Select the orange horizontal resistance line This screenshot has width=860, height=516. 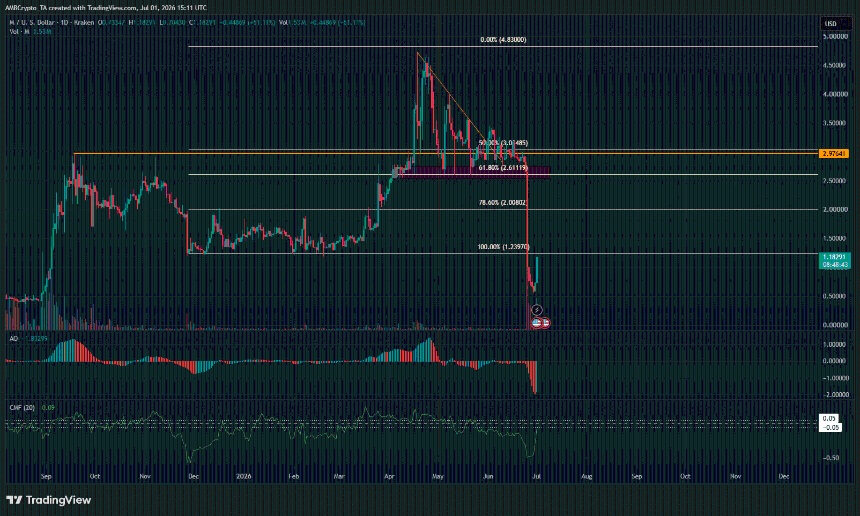pyautogui.click(x=445, y=154)
